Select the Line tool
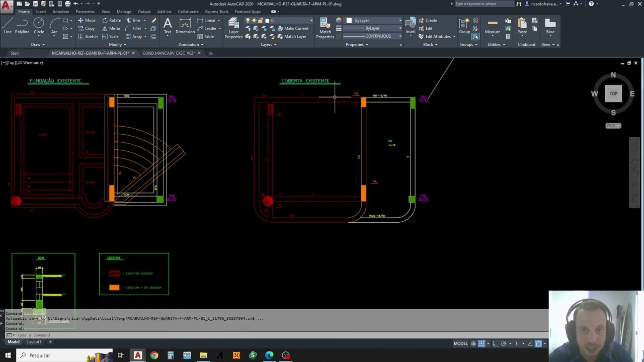The width and height of the screenshot is (644, 362). (x=8, y=26)
